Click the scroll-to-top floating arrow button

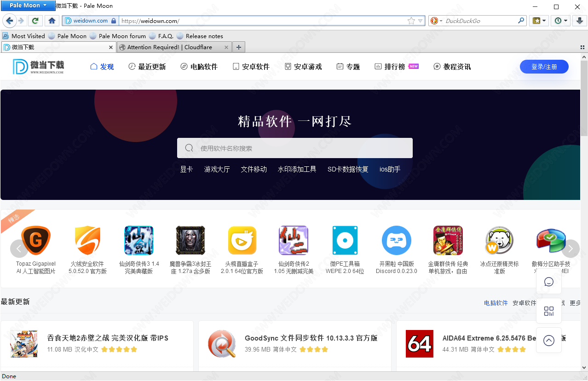tap(548, 340)
